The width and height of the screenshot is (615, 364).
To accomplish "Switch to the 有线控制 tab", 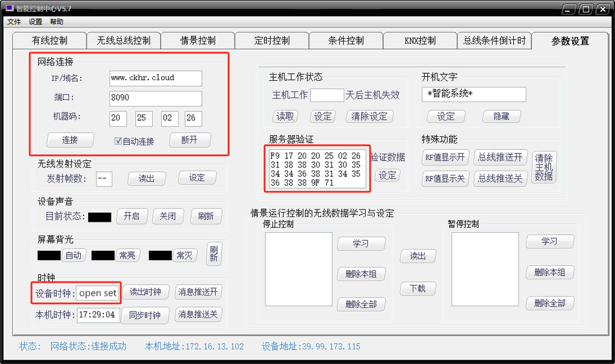I will [x=49, y=40].
